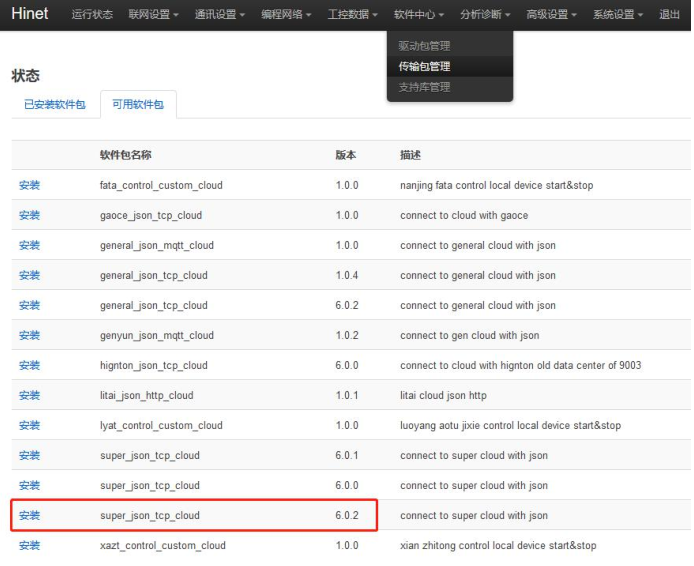694x566 pixels.
Task: Expand the 高级设置 dropdown
Action: [551, 15]
